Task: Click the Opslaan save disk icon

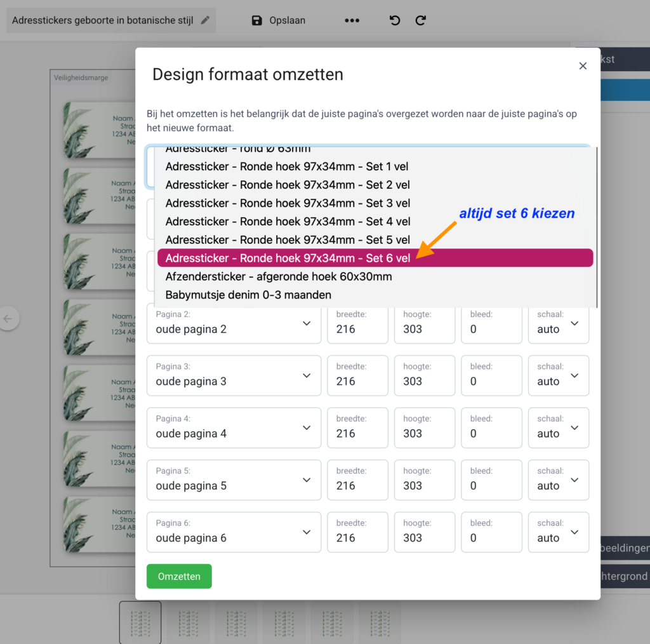Action: (256, 20)
